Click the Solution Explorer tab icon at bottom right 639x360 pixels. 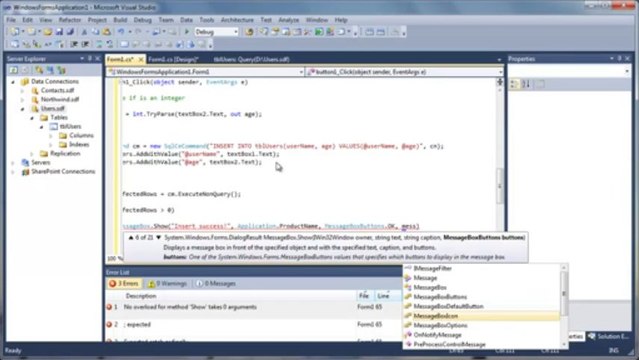coord(592,336)
